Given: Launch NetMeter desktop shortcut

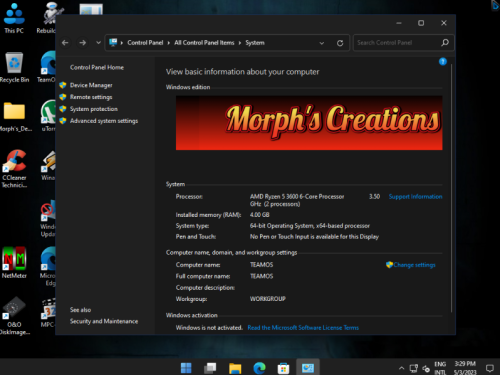Looking at the screenshot, I should pyautogui.click(x=14, y=263).
